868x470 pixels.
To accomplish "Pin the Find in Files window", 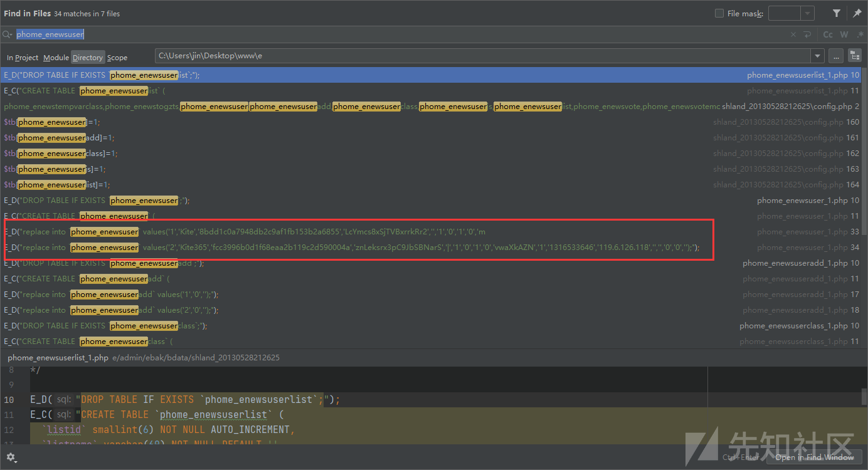I will tap(857, 13).
